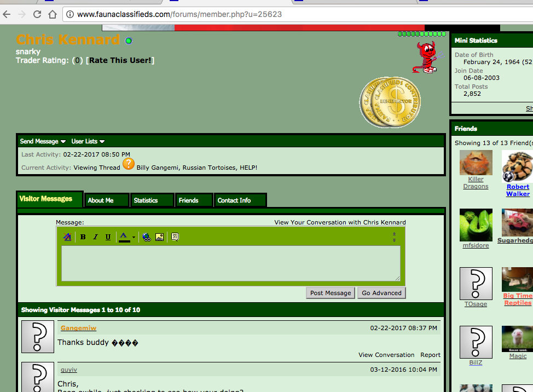Open the User Lists dropdown
Image resolution: width=533 pixels, height=392 pixels.
point(88,141)
